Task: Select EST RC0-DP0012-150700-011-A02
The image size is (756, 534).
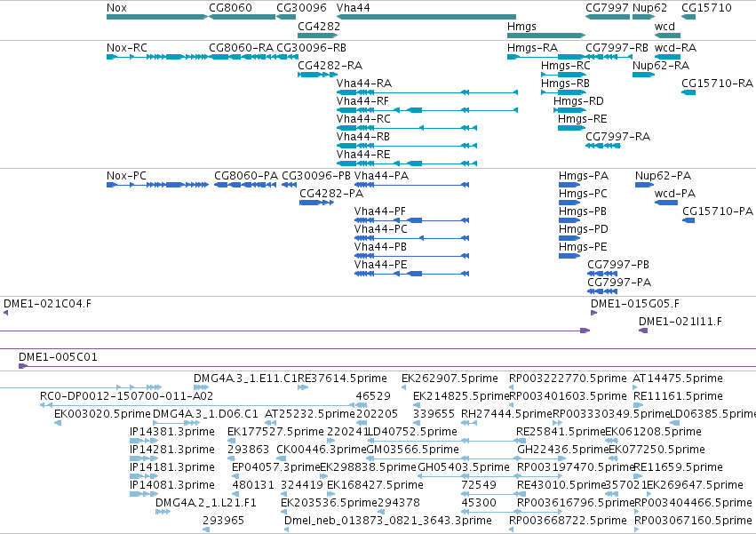Action: pyautogui.click(x=196, y=405)
